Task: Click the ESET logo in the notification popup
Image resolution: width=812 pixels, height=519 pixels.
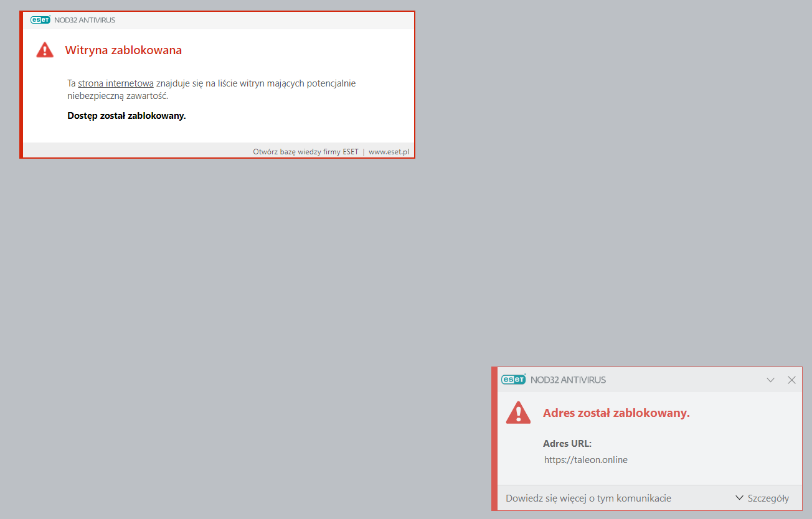Action: pos(514,380)
